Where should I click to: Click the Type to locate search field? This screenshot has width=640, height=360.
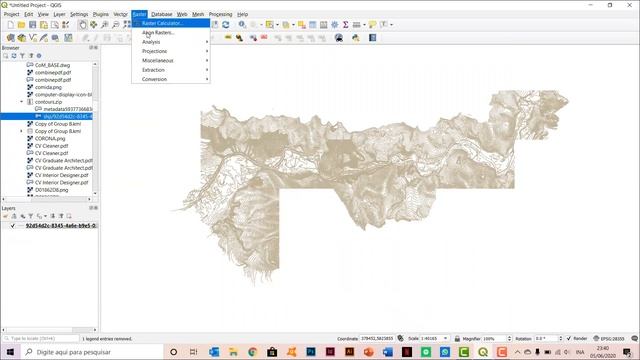41,339
